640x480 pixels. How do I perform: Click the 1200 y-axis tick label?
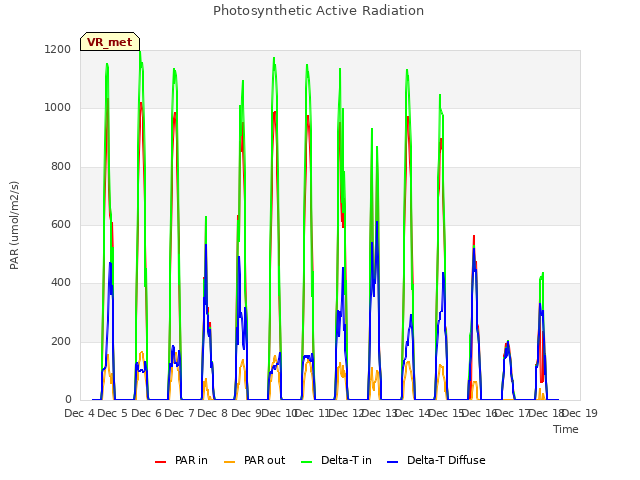[58, 50]
